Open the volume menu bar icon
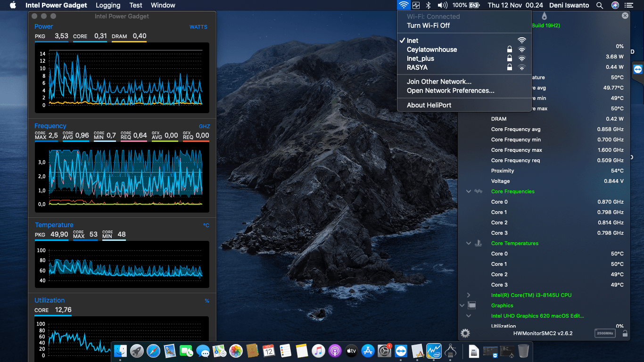Image resolution: width=644 pixels, height=362 pixels. click(x=442, y=5)
